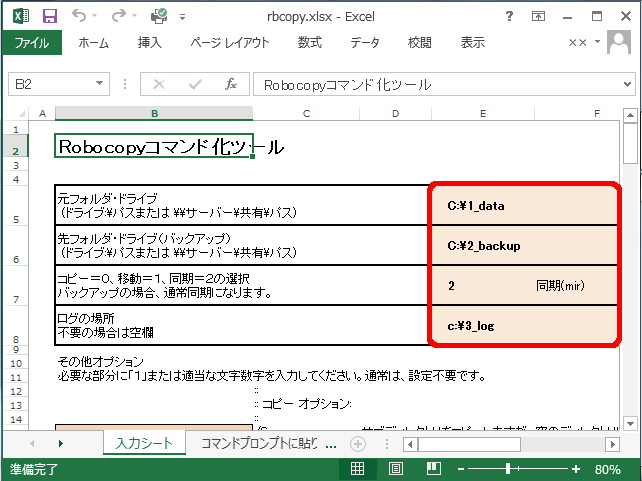Zoom out with the minus button
Viewport: 642px width, 481px height.
[x=461, y=469]
